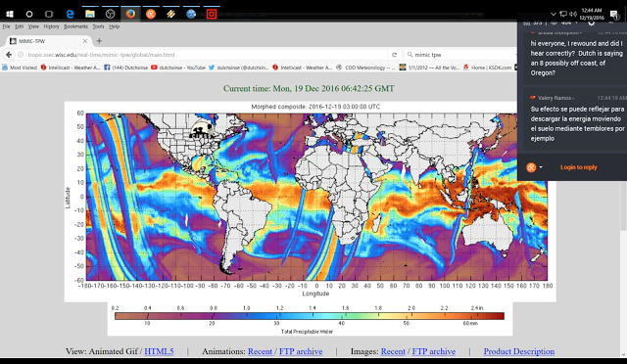627x364 pixels.
Task: Open the Windows action center notifications
Action: (614, 15)
